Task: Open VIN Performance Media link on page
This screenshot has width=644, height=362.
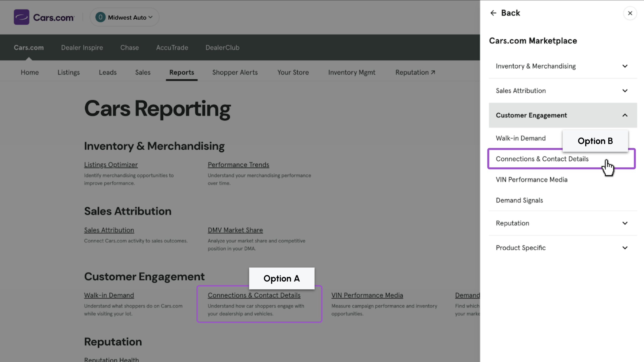Action: click(x=367, y=295)
